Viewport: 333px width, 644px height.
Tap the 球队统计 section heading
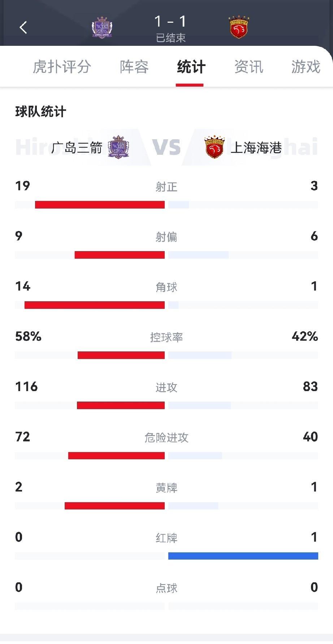[x=40, y=112]
